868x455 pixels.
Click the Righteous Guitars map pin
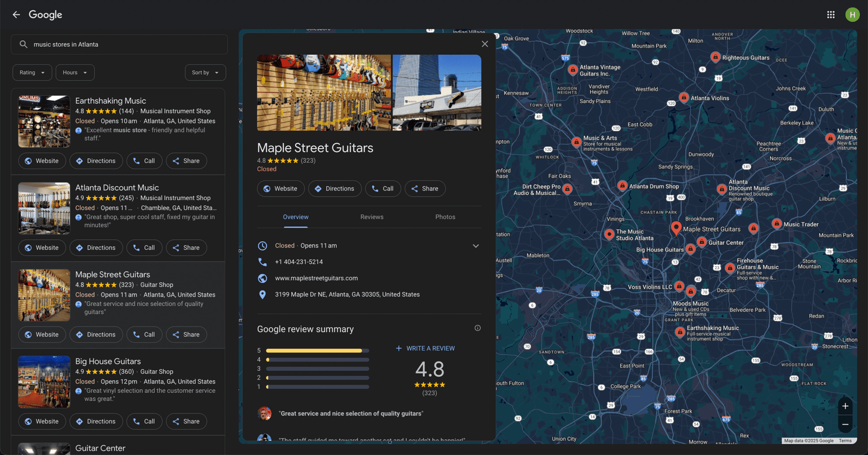(x=716, y=57)
